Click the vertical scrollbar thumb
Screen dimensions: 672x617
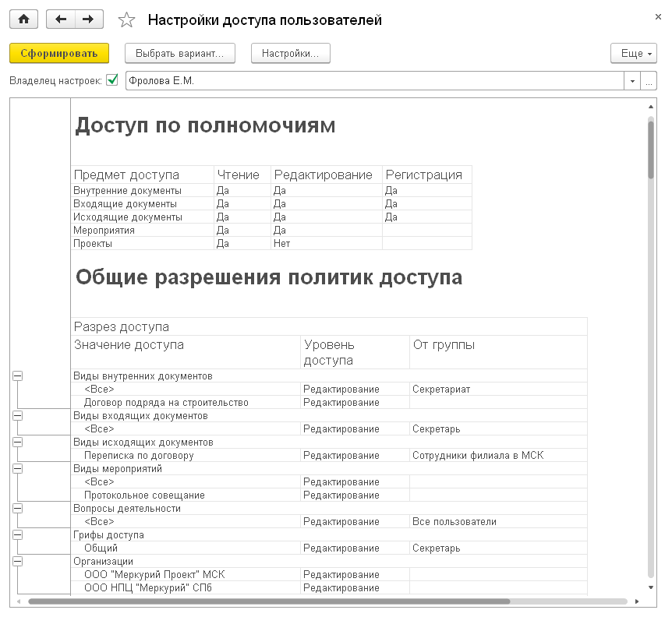pos(651,150)
